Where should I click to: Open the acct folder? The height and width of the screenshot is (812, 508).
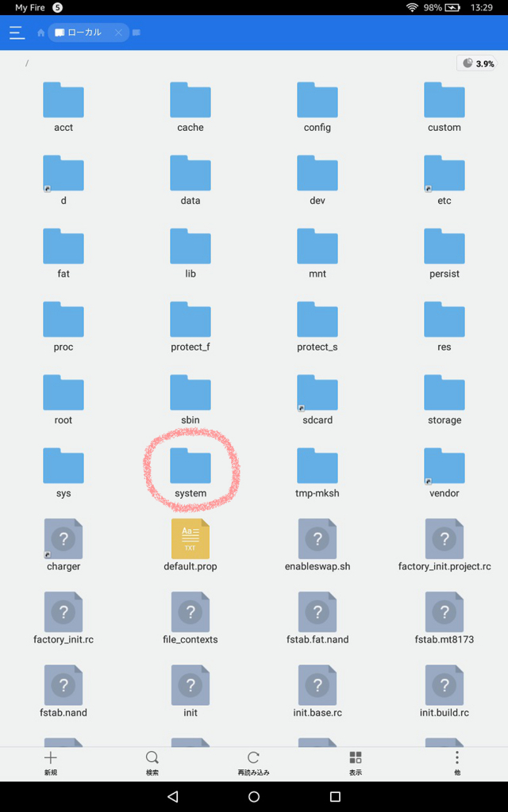(x=63, y=107)
